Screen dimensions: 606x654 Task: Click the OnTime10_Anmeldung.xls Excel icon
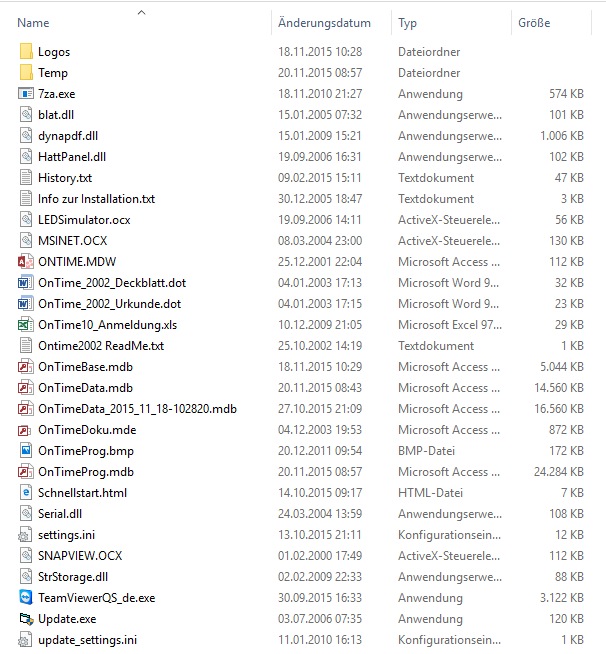click(26, 324)
